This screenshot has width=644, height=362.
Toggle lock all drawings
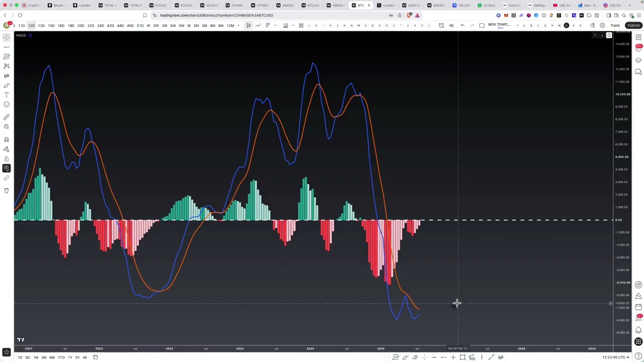[x=7, y=158]
